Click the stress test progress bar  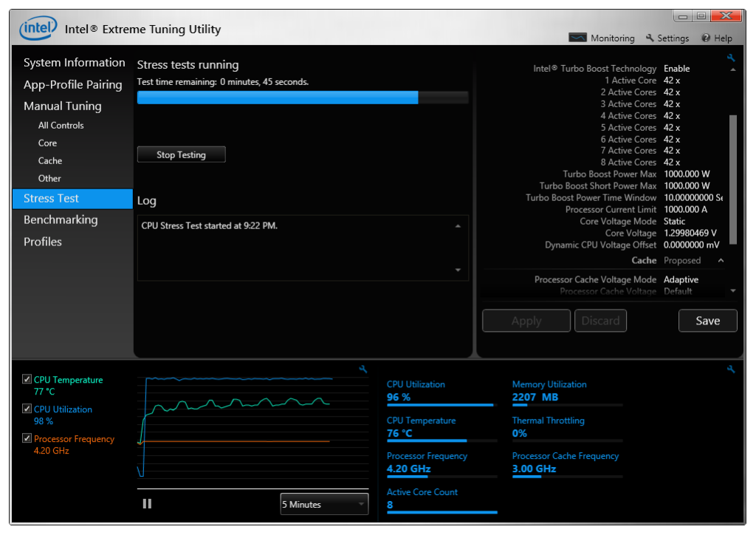[x=303, y=98]
